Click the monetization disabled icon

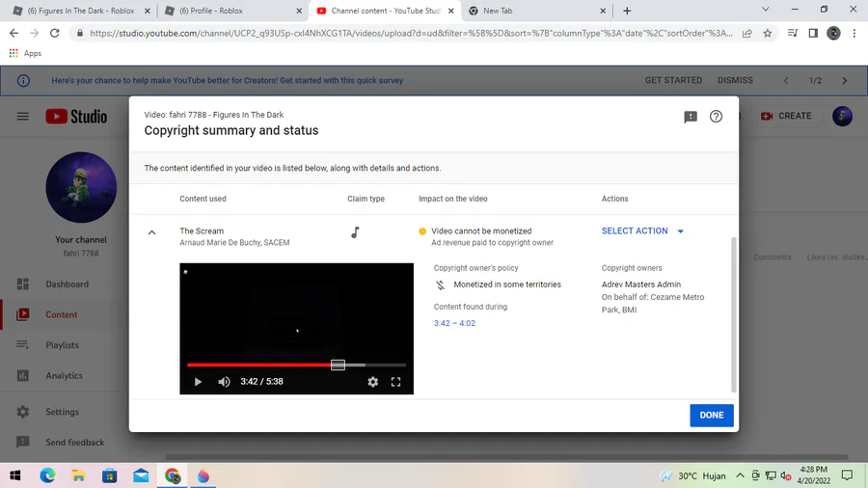(440, 285)
